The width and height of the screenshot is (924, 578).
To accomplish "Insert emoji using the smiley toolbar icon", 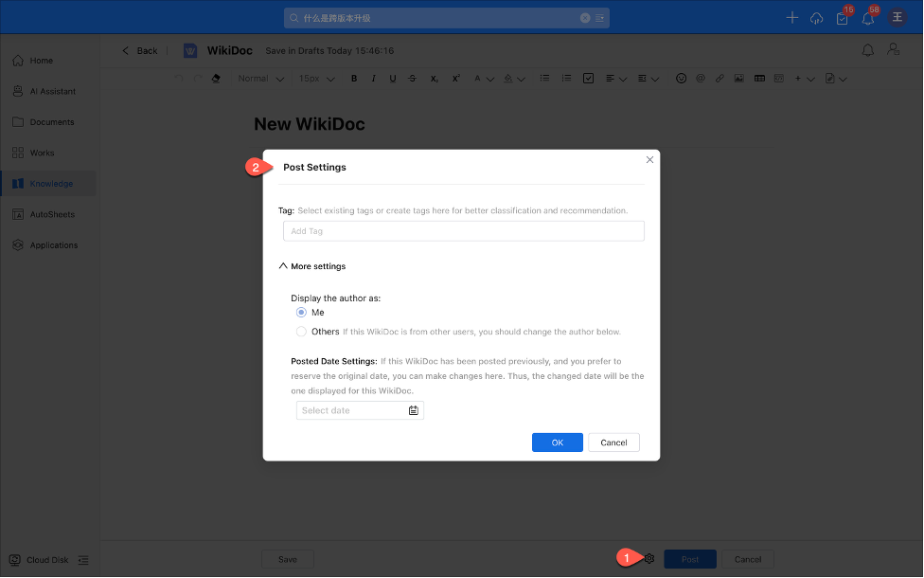I will click(x=681, y=79).
